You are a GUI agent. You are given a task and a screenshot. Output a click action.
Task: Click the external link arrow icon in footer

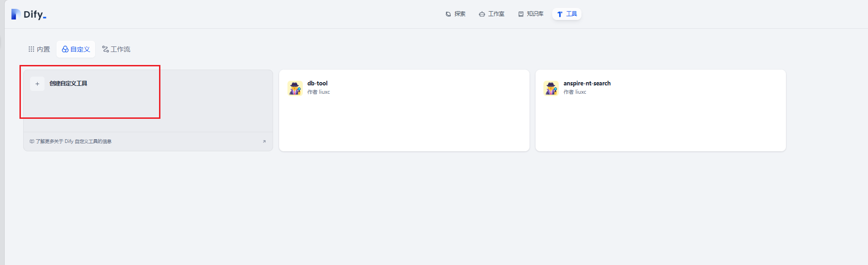[x=264, y=142]
